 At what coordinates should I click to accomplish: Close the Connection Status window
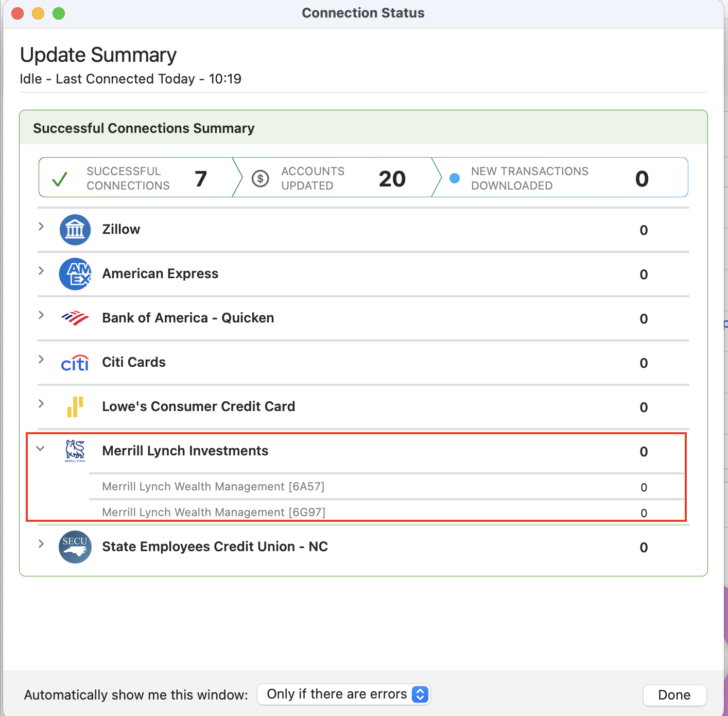coord(18,13)
